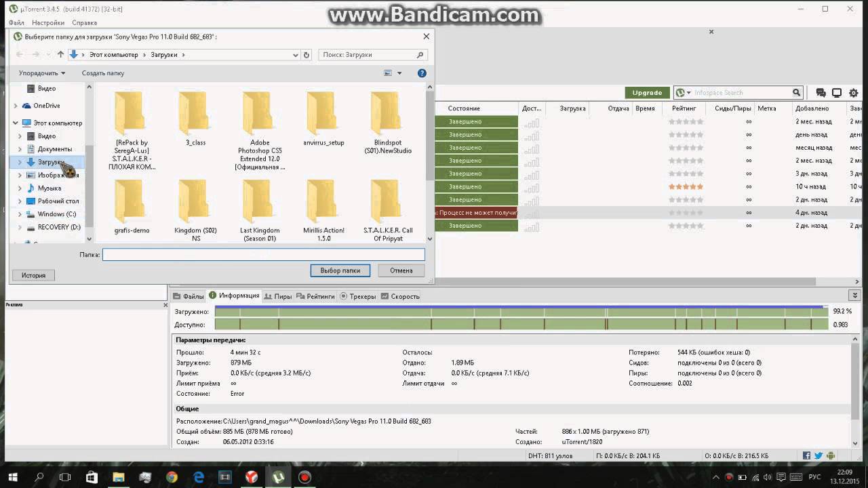Set five-star rating on the highlighted orange-star row

[x=700, y=186]
